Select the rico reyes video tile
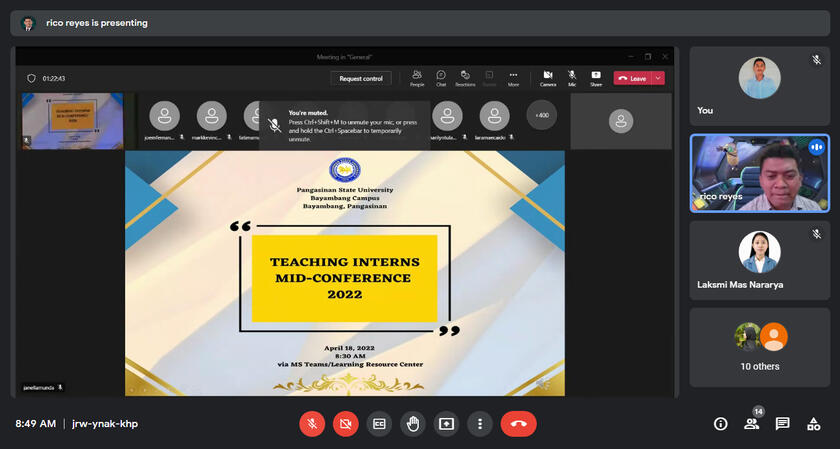This screenshot has width=840, height=449. [759, 173]
